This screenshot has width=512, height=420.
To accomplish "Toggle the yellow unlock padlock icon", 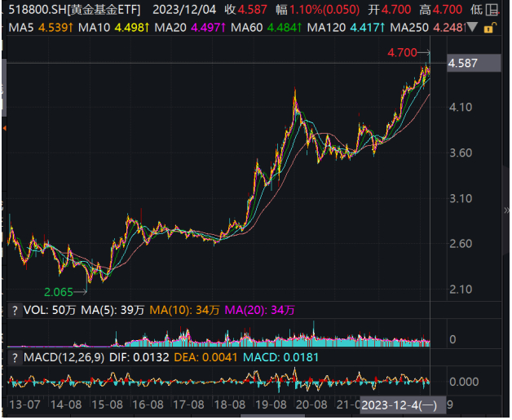I will coord(490,28).
